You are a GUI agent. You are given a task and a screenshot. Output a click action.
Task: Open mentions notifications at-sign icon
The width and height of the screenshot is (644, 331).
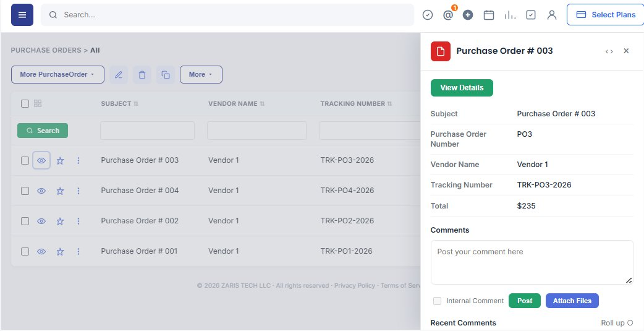448,15
